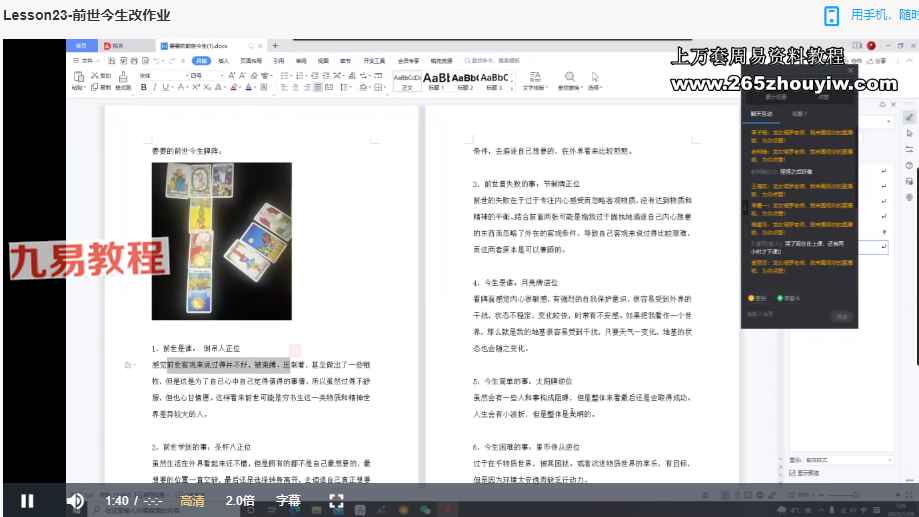The image size is (919, 517).
Task: Toggle subtitles with the 字幕 button
Action: 288,501
